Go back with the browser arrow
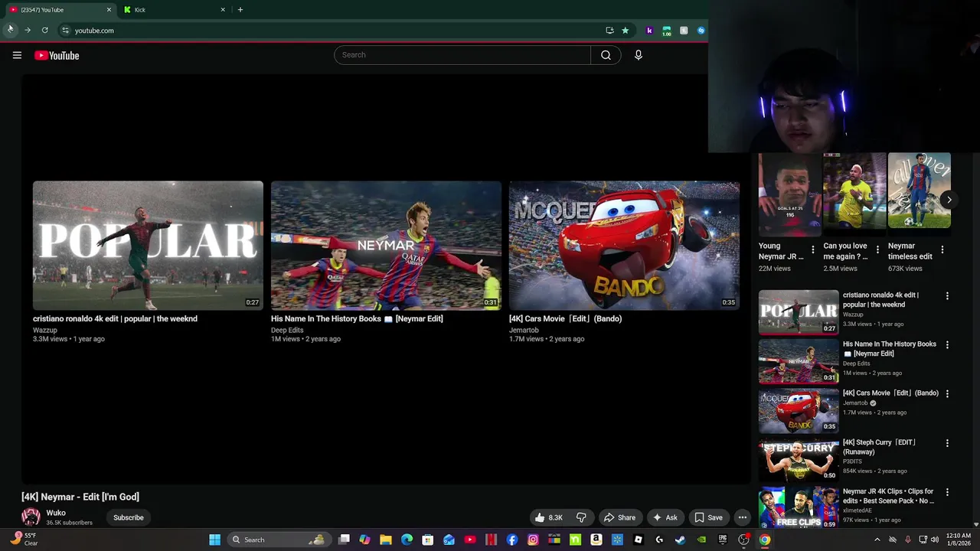Screen dimensions: 980x551 coord(10,31)
